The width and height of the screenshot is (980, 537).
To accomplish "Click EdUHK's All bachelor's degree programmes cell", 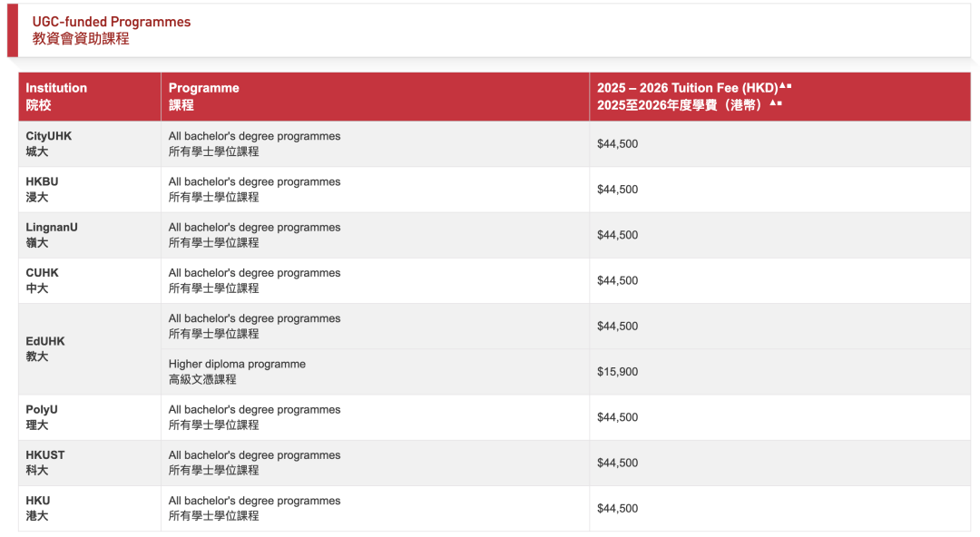I will point(375,327).
